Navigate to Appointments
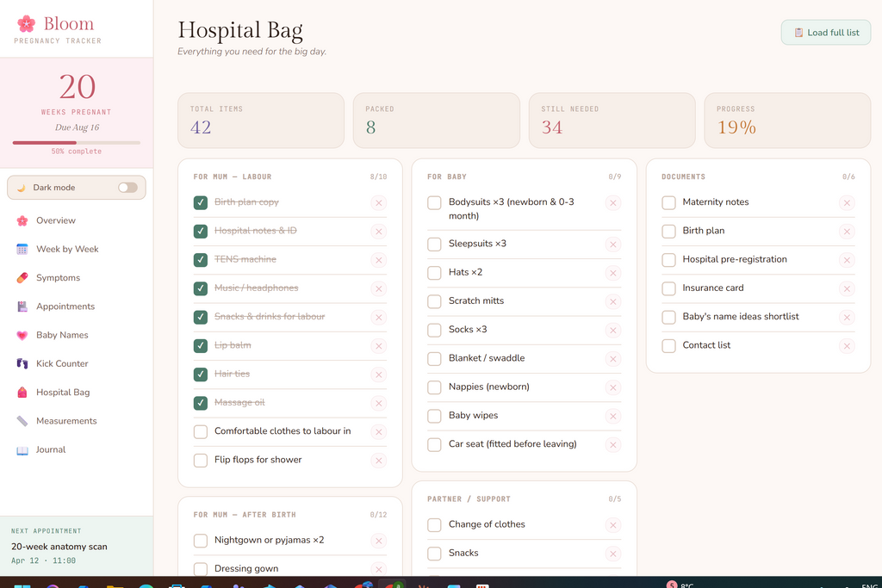 tap(77, 306)
